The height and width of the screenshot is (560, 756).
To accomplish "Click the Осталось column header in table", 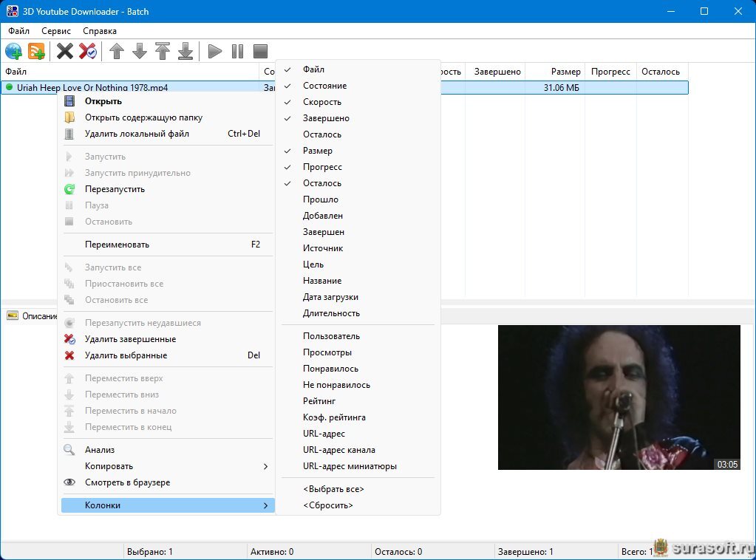I will click(x=662, y=72).
